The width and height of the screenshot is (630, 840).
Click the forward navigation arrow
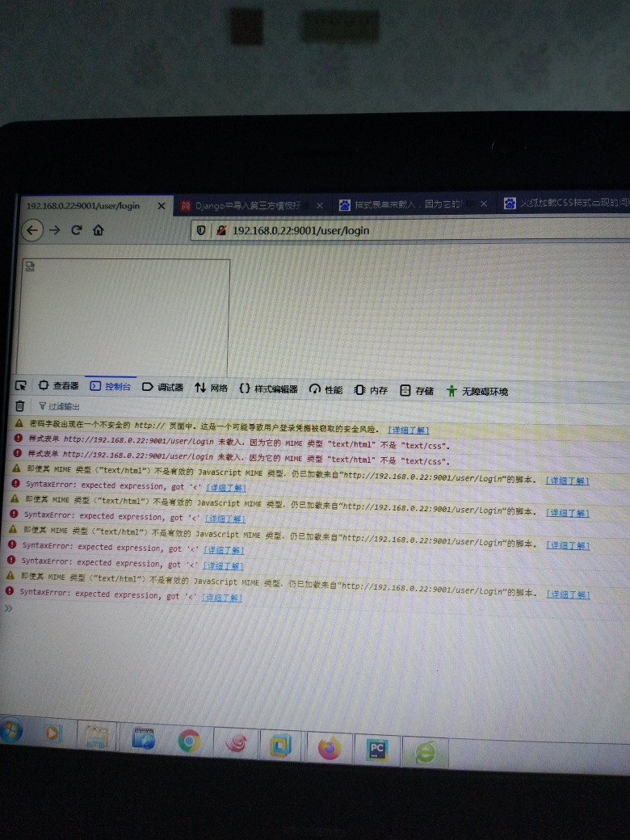[x=55, y=230]
